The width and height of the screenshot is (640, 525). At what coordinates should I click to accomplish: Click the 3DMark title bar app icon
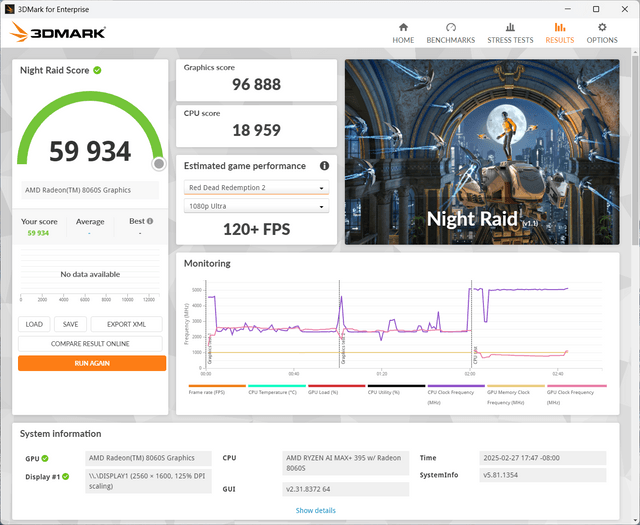9,9
